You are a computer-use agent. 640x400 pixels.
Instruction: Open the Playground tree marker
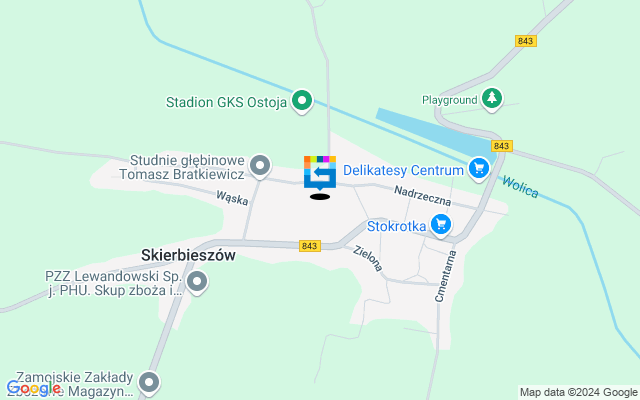tap(492, 99)
